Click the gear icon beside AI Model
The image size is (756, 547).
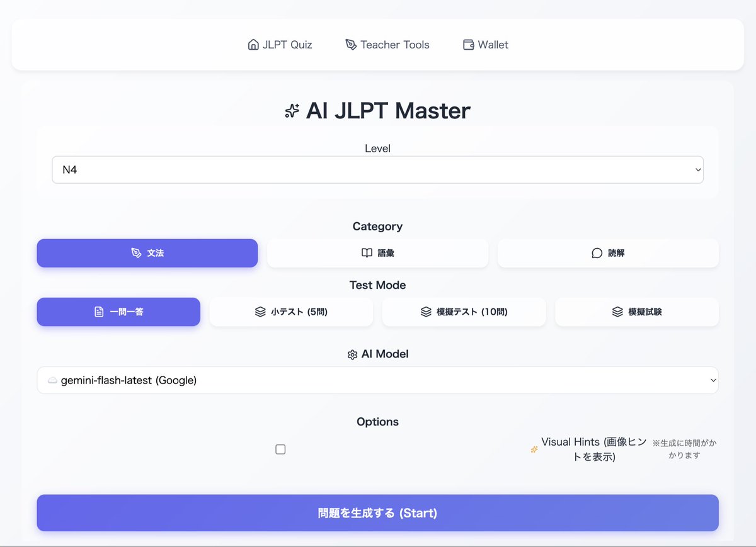pyautogui.click(x=352, y=355)
